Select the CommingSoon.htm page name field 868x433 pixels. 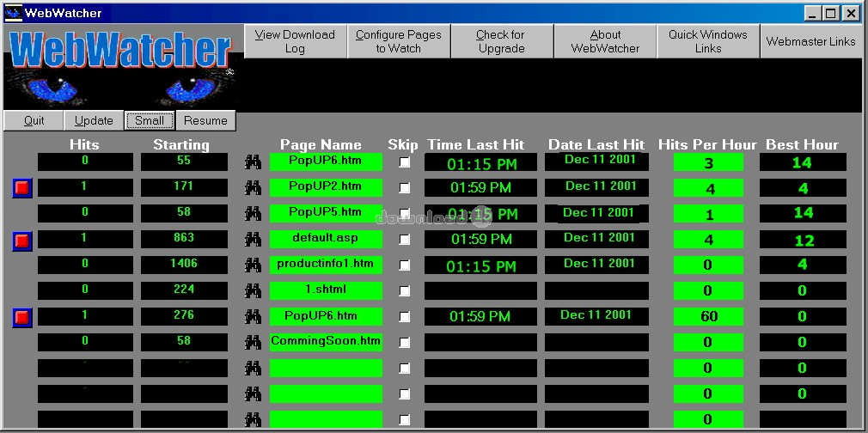[326, 342]
